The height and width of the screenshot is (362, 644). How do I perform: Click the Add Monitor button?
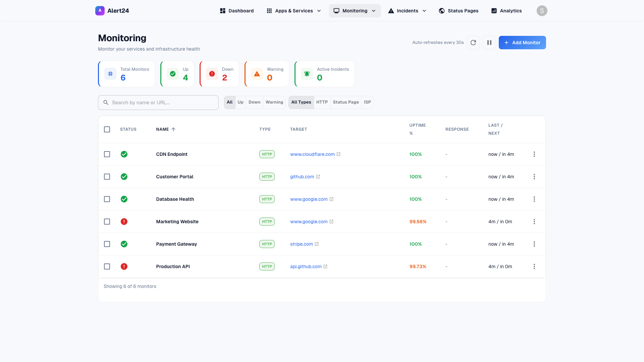[x=522, y=43]
